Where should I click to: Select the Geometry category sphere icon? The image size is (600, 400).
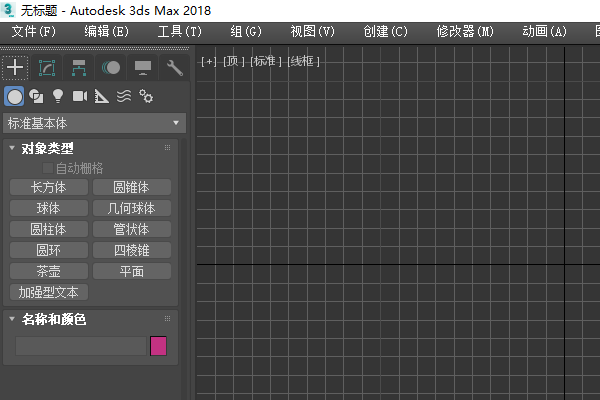click(15, 96)
